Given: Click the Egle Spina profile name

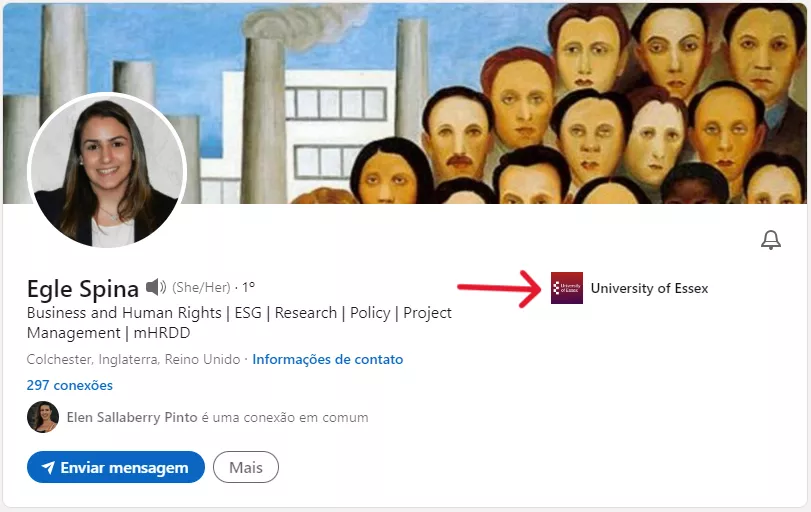Looking at the screenshot, I should 83,289.
